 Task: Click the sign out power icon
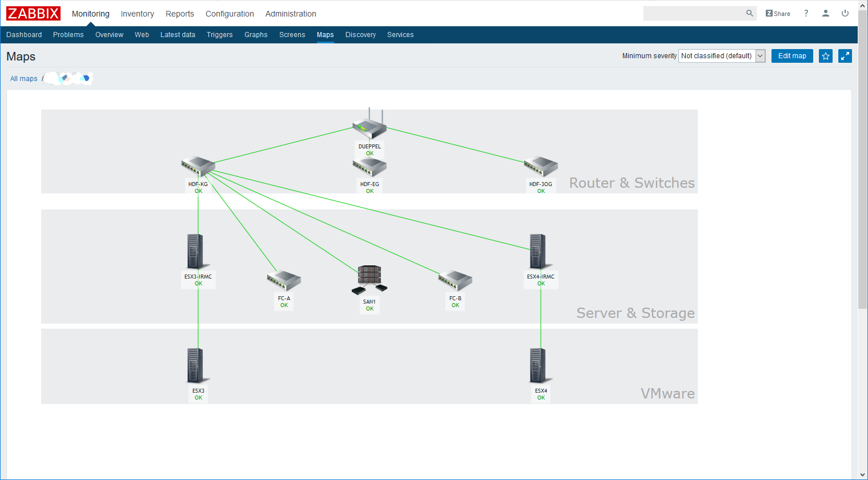[x=845, y=14]
